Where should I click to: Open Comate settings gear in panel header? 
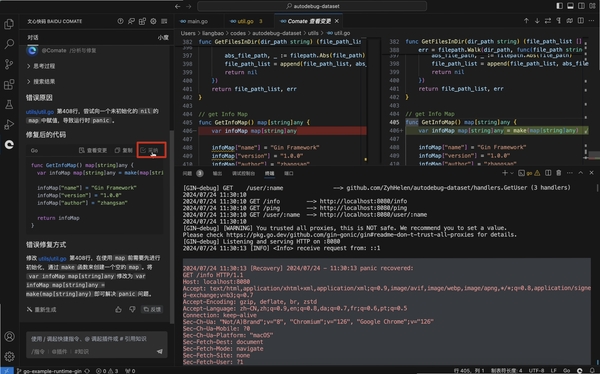(x=153, y=21)
